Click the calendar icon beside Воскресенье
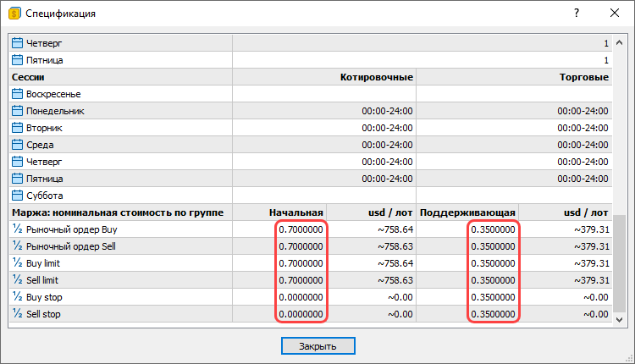635x364 pixels. 18,94
